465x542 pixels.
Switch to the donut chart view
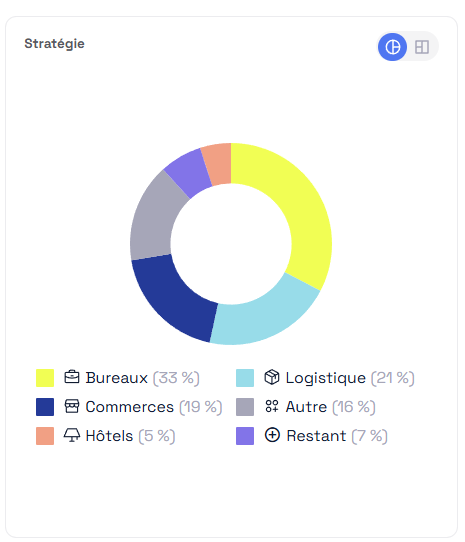tap(392, 47)
